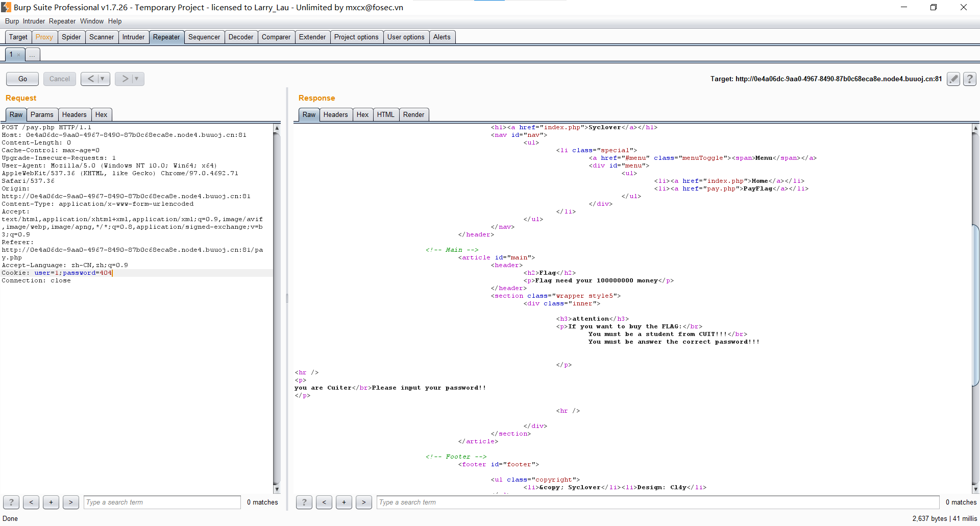The image size is (980, 526).
Task: Click the response vertical scrollbar
Action: pyautogui.click(x=975, y=306)
